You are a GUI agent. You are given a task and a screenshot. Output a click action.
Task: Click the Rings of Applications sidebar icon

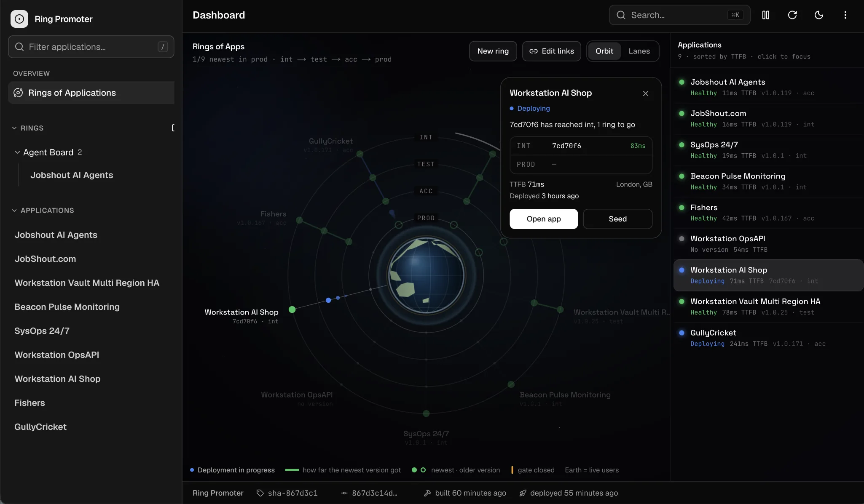[x=18, y=93]
